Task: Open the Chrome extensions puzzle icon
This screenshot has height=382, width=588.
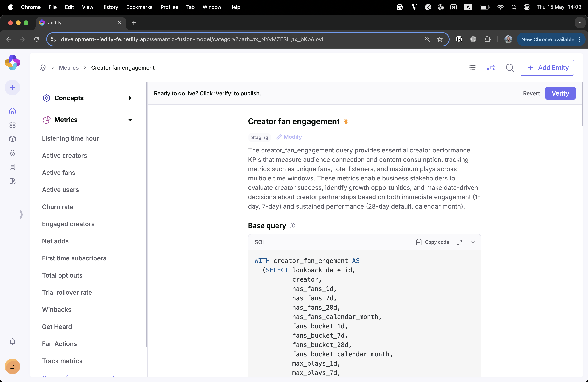Action: pyautogui.click(x=487, y=39)
